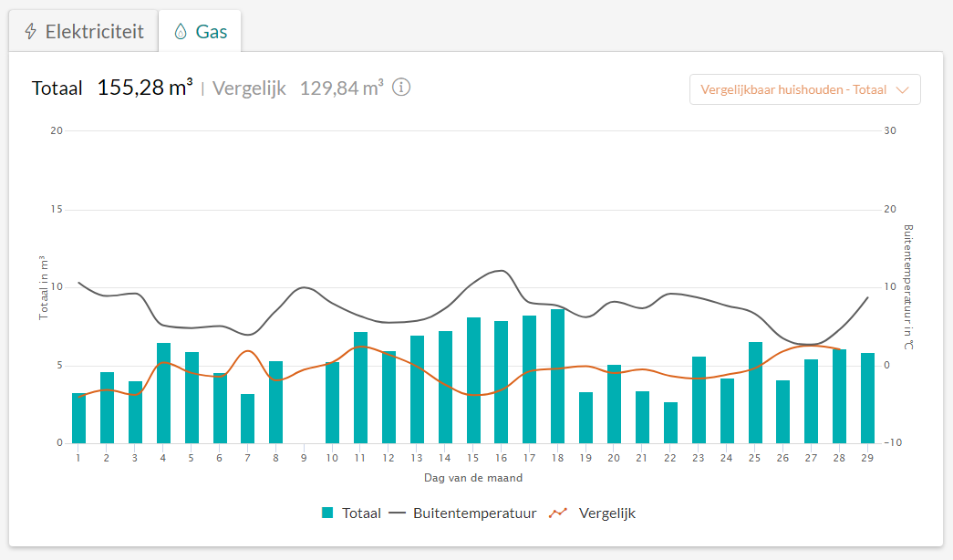Click the chevron arrow in comparison dropdown
The width and height of the screenshot is (953, 560).
pyautogui.click(x=903, y=89)
